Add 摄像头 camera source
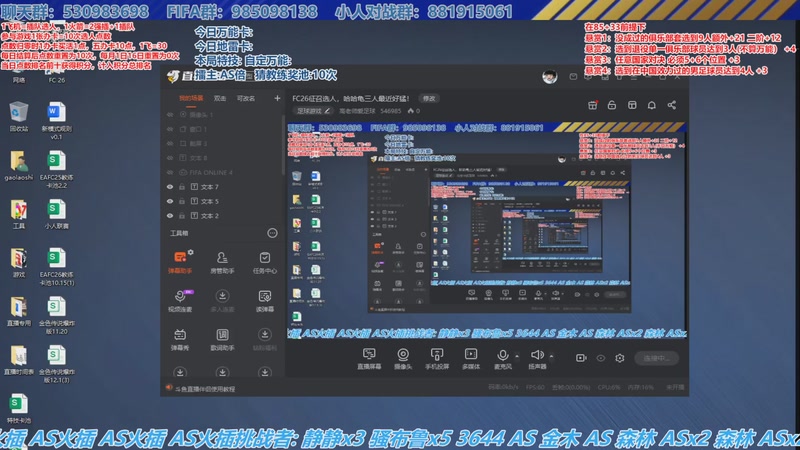 pyautogui.click(x=403, y=359)
